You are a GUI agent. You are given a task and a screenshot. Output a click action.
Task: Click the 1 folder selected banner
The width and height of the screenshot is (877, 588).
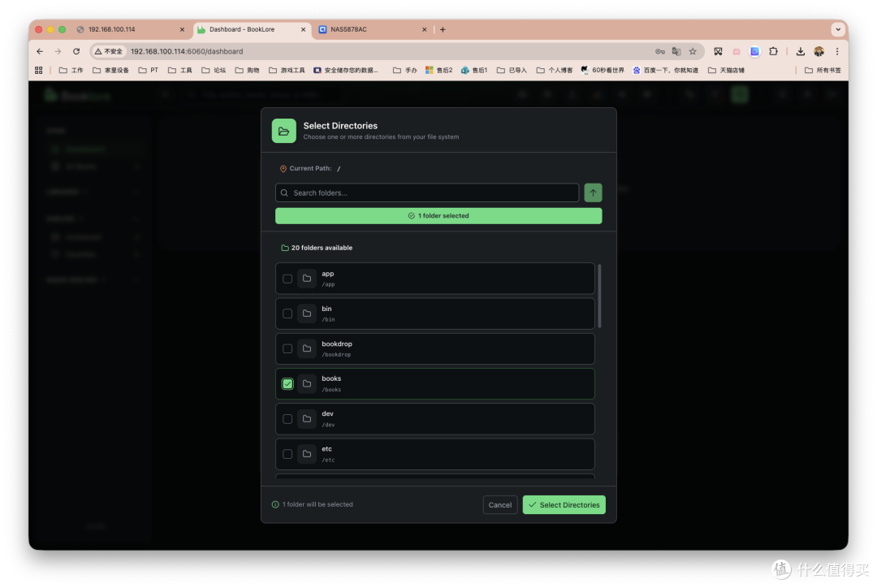[x=438, y=216]
